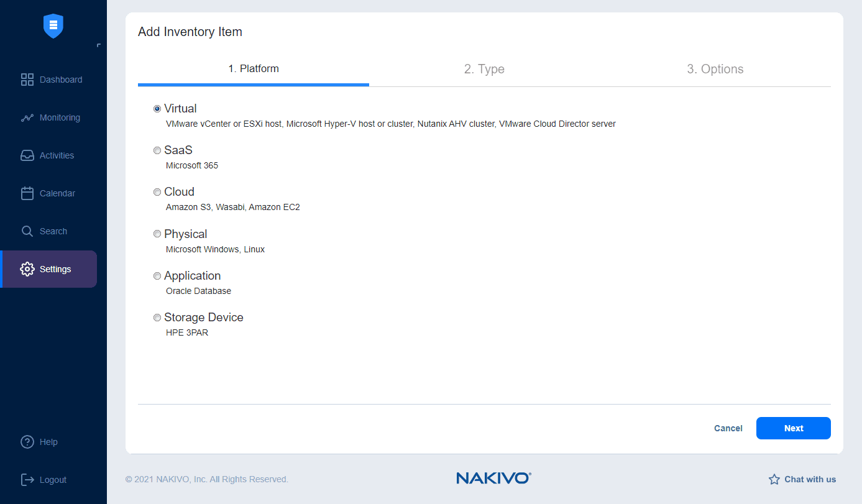
Task: Select the Virtual platform radio button
Action: tap(157, 109)
